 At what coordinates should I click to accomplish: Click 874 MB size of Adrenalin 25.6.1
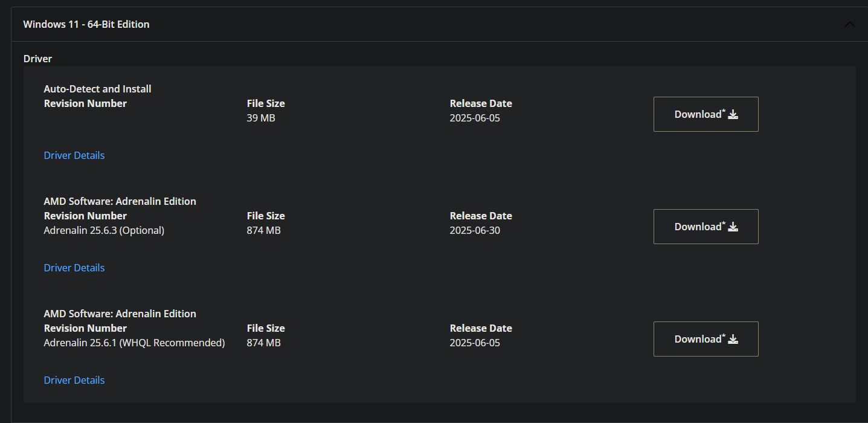(264, 343)
